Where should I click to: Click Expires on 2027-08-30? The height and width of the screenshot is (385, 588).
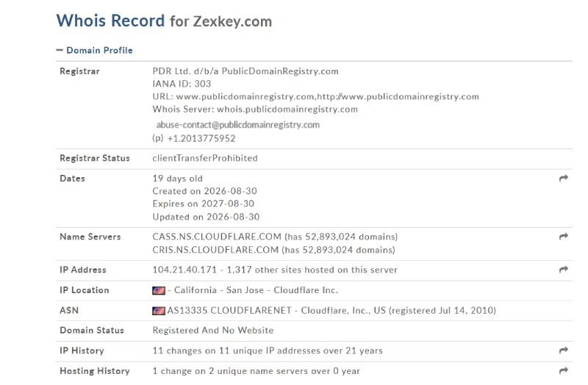pyautogui.click(x=204, y=204)
